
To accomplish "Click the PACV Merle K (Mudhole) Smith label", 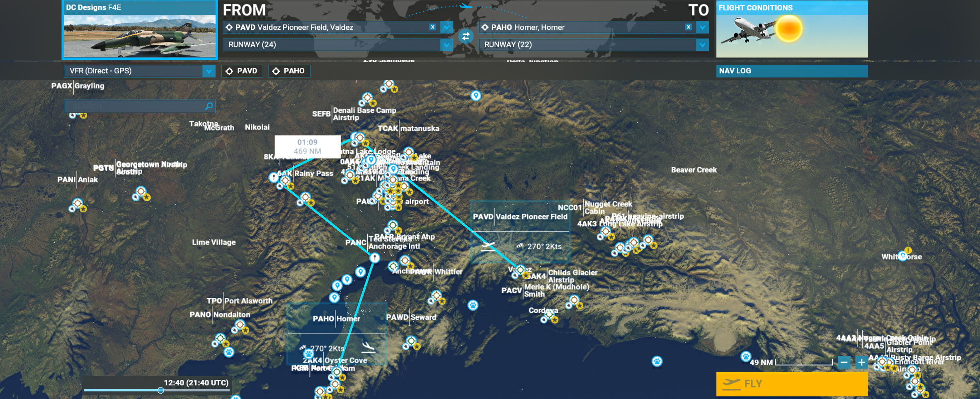I will (x=545, y=290).
